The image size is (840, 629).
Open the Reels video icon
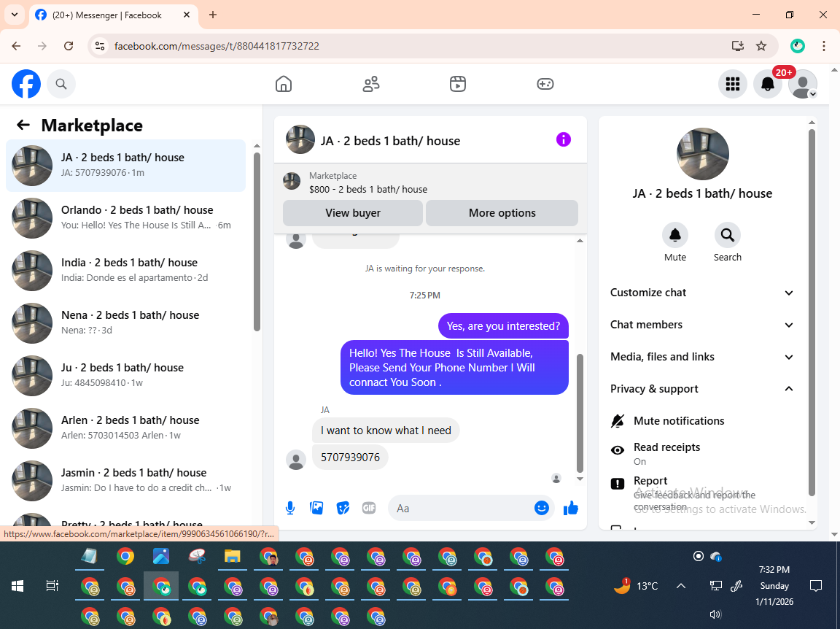click(457, 84)
